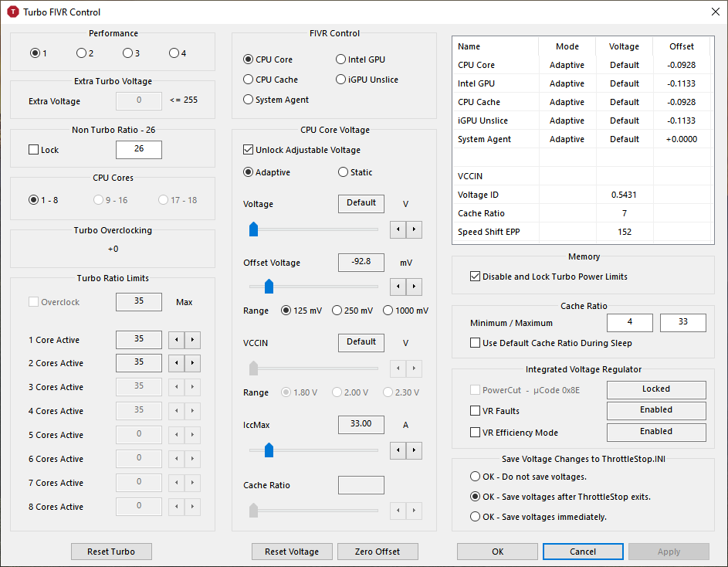The height and width of the screenshot is (567, 728).
Task: Select the CPU Cache radio option
Action: (249, 80)
